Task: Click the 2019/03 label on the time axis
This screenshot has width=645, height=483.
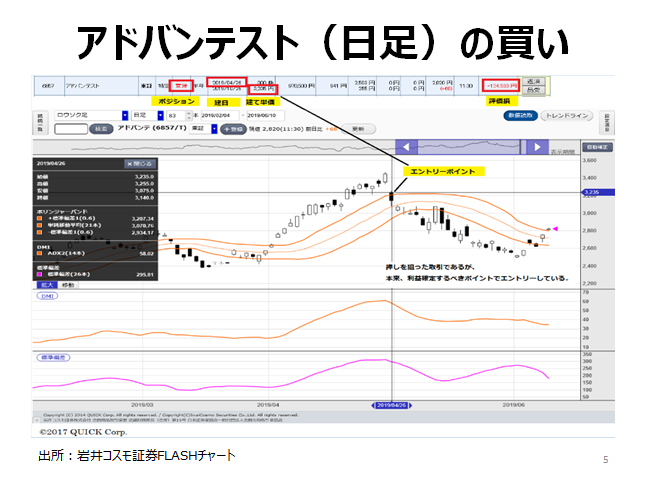Action: point(142,405)
